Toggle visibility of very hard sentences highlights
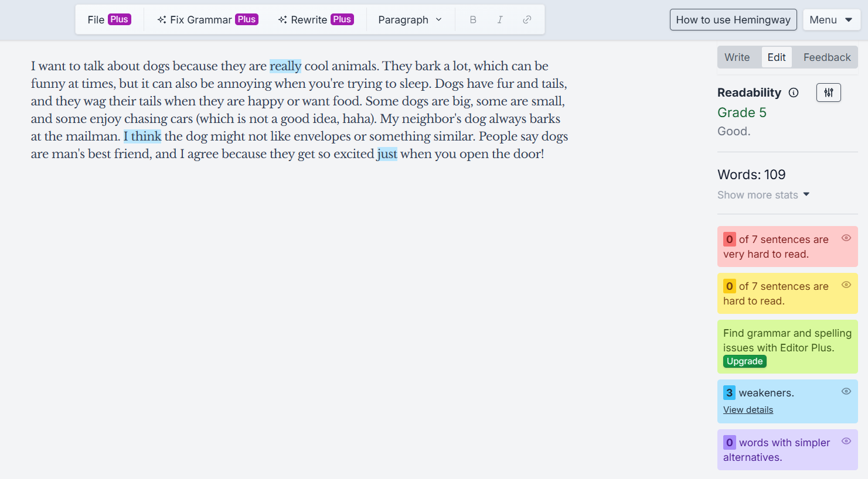 (846, 237)
